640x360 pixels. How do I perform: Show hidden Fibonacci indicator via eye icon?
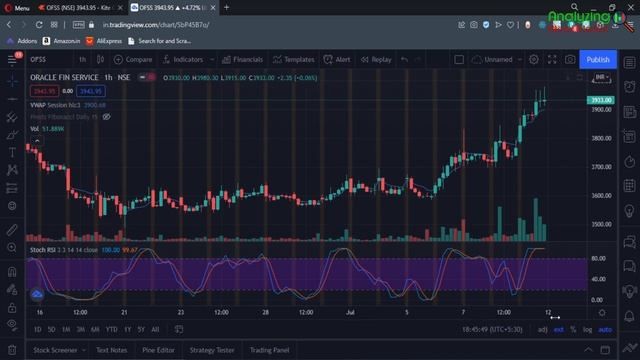click(107, 117)
